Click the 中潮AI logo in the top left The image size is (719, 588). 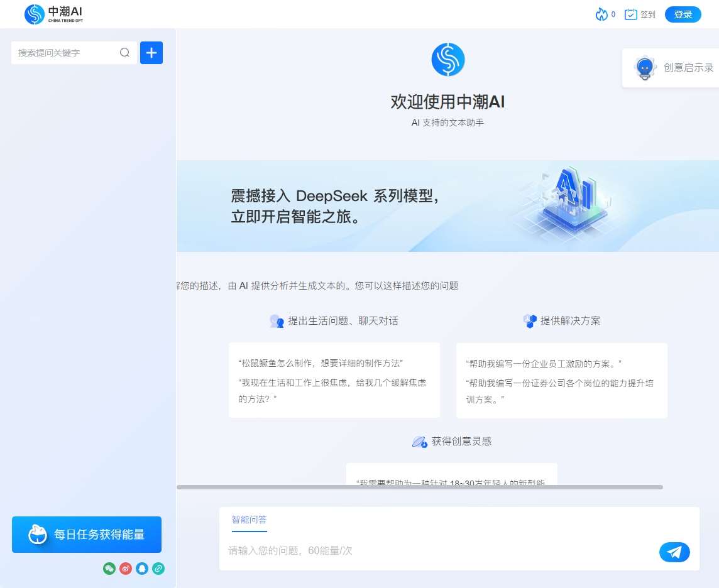point(53,14)
